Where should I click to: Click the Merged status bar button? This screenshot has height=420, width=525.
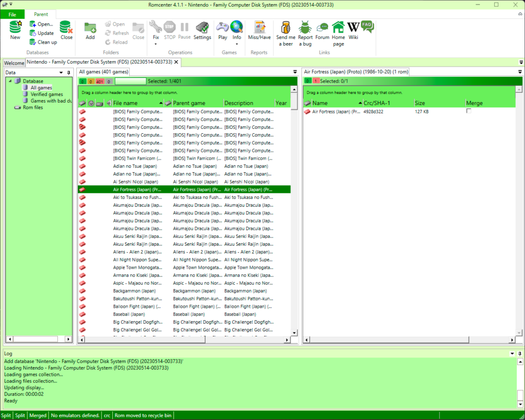38,415
